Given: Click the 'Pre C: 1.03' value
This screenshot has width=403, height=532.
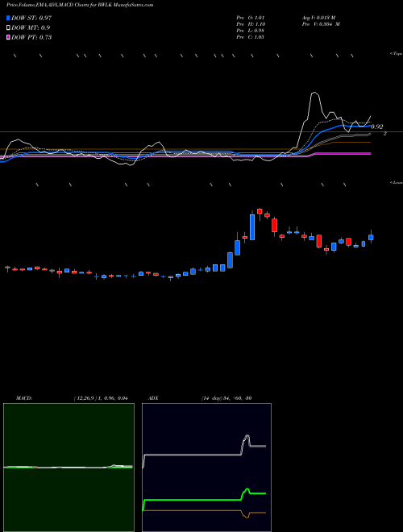Looking at the screenshot, I should click(251, 37).
